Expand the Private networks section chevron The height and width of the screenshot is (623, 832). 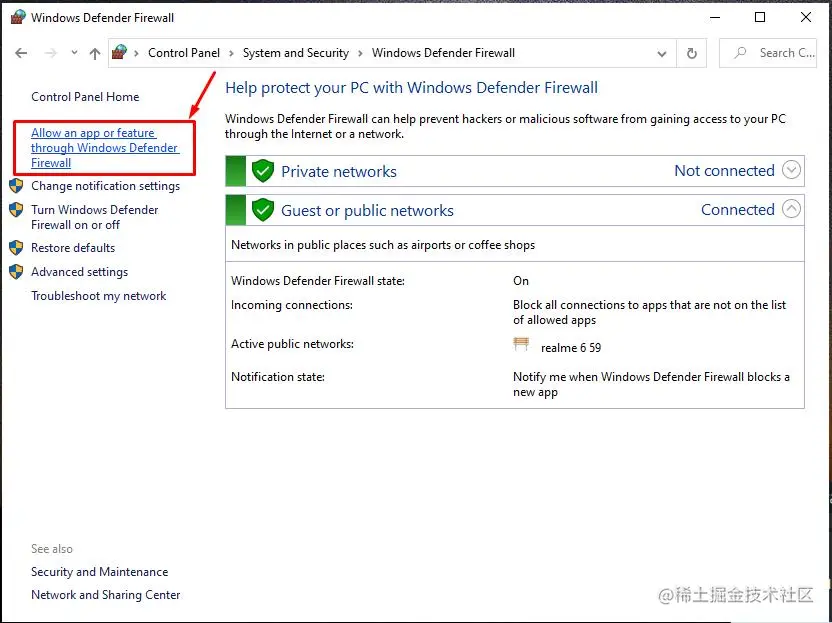(791, 170)
